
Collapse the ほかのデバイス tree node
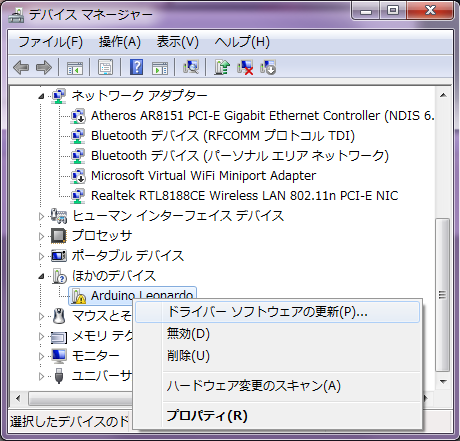point(41,276)
